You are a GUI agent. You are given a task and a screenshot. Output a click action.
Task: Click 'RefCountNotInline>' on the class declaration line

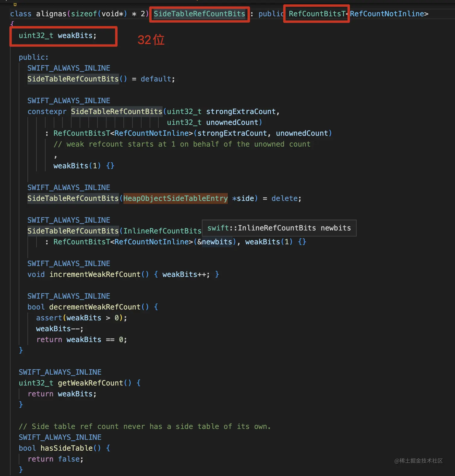click(x=389, y=14)
